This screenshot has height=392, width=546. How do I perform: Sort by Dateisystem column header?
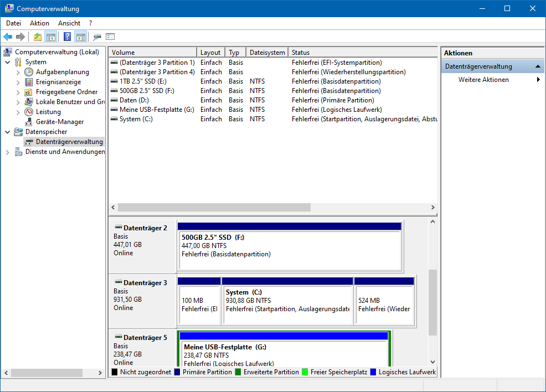[x=267, y=52]
